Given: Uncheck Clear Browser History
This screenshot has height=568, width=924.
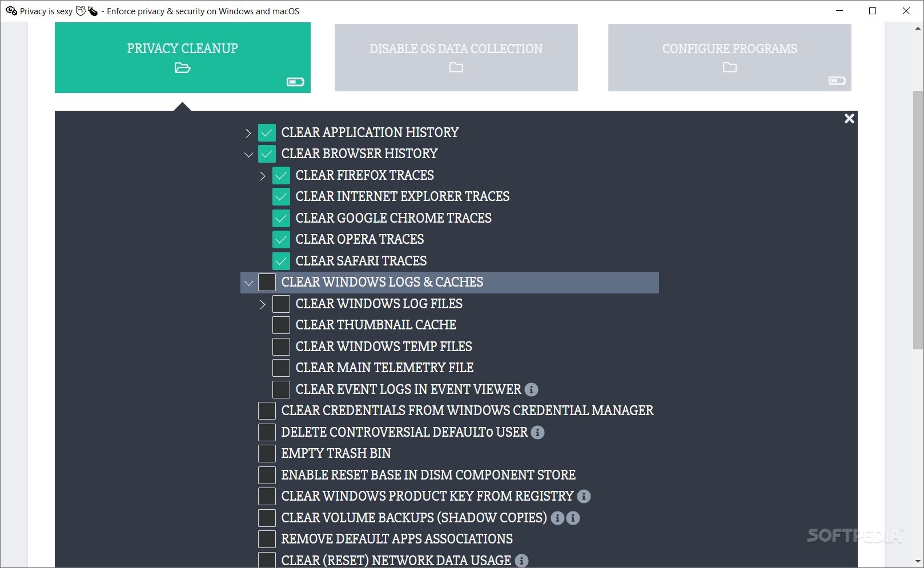Looking at the screenshot, I should click(267, 154).
